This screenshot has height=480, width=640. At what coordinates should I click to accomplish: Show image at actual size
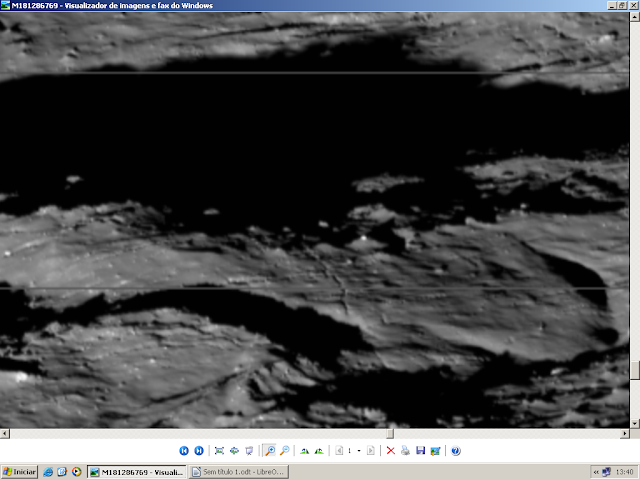point(234,451)
